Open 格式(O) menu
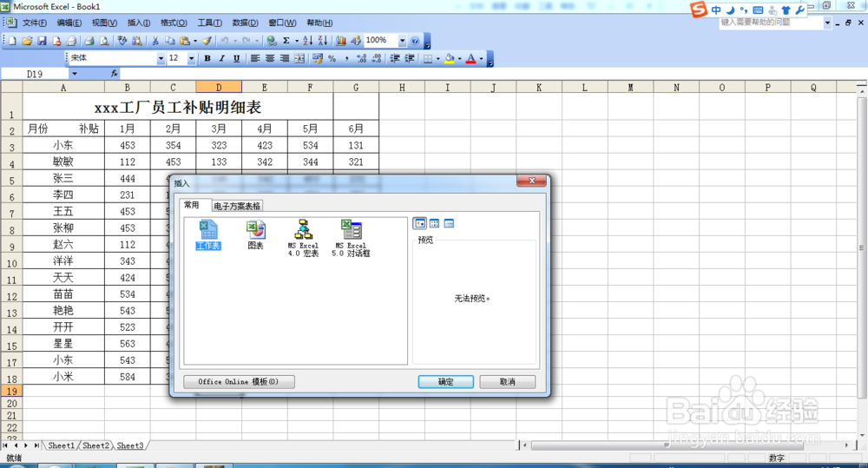This screenshot has height=468, width=868. (174, 23)
